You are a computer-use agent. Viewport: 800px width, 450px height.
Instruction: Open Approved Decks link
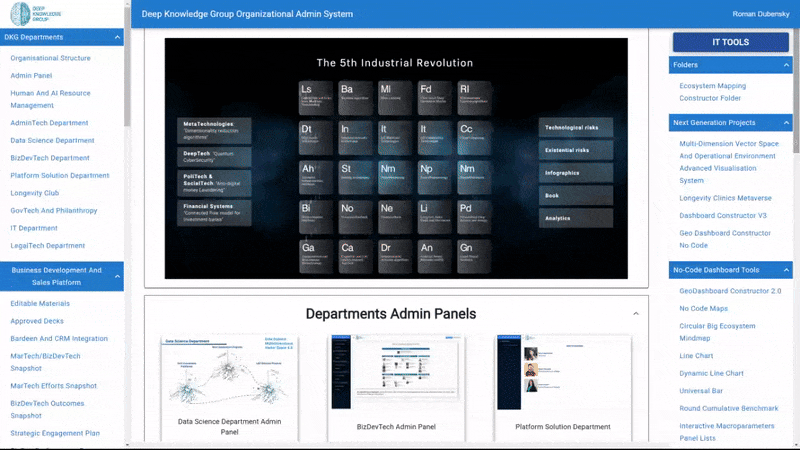click(37, 321)
